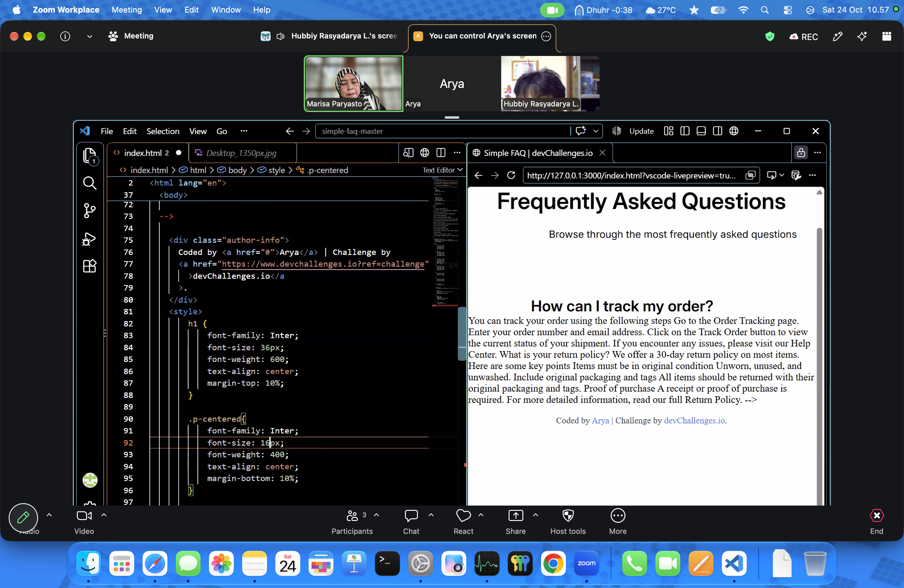Expand the Share options caret

pyautogui.click(x=535, y=515)
